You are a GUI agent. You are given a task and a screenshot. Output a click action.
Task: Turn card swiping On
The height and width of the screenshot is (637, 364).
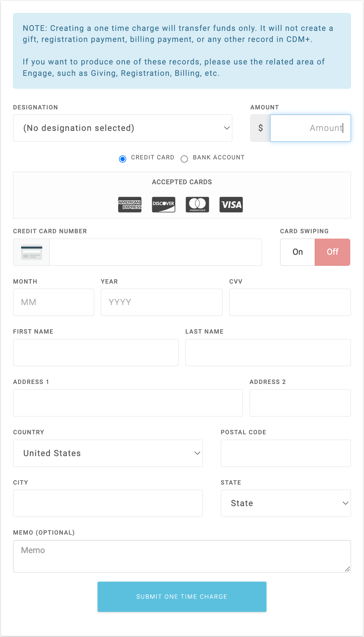(x=298, y=252)
